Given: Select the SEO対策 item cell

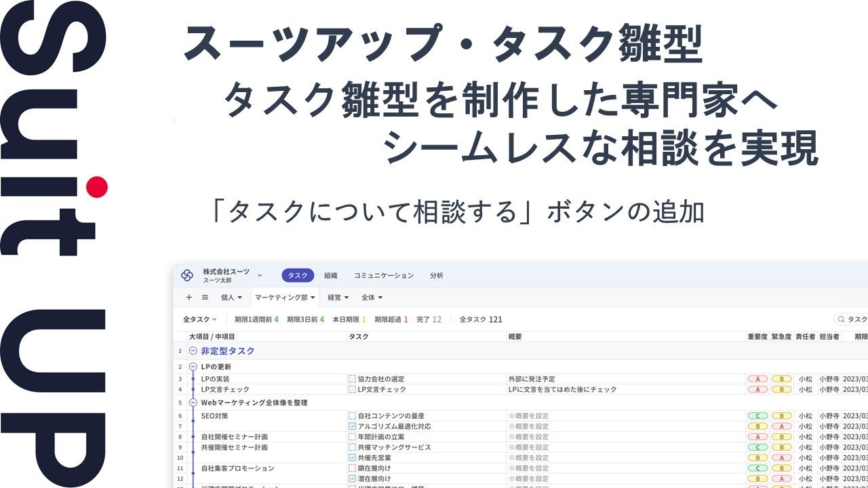Looking at the screenshot, I should (216, 415).
